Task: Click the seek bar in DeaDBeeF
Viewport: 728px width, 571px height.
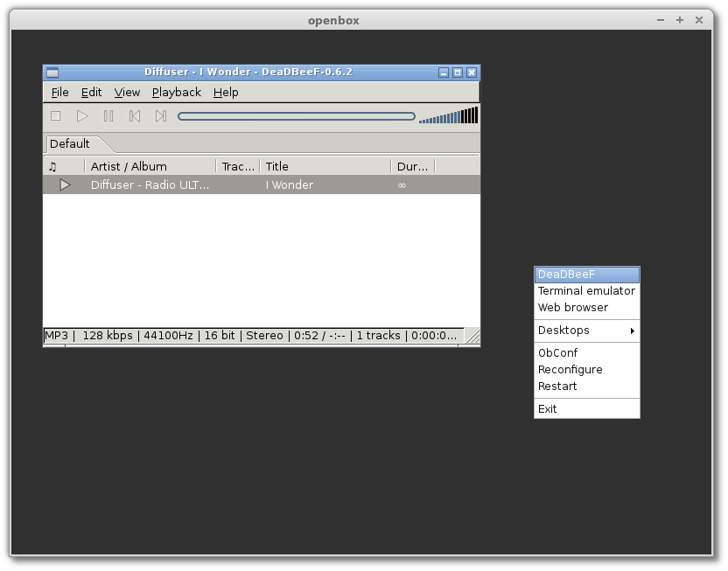Action: [297, 116]
